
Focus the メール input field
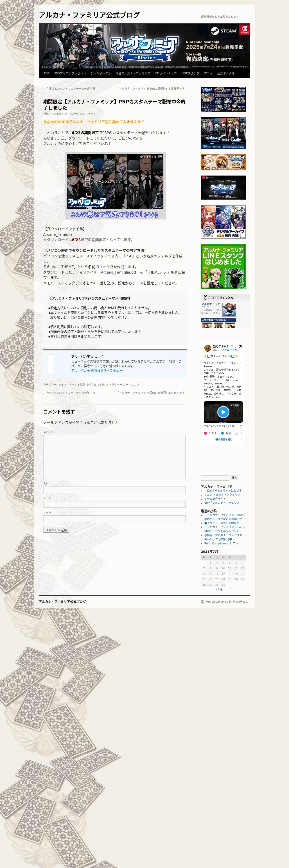(114, 505)
